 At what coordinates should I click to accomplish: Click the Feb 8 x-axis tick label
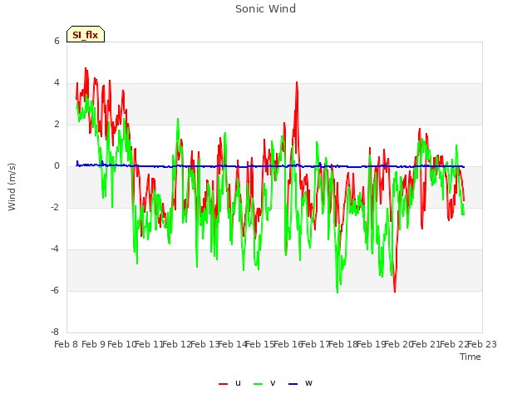coord(66,344)
